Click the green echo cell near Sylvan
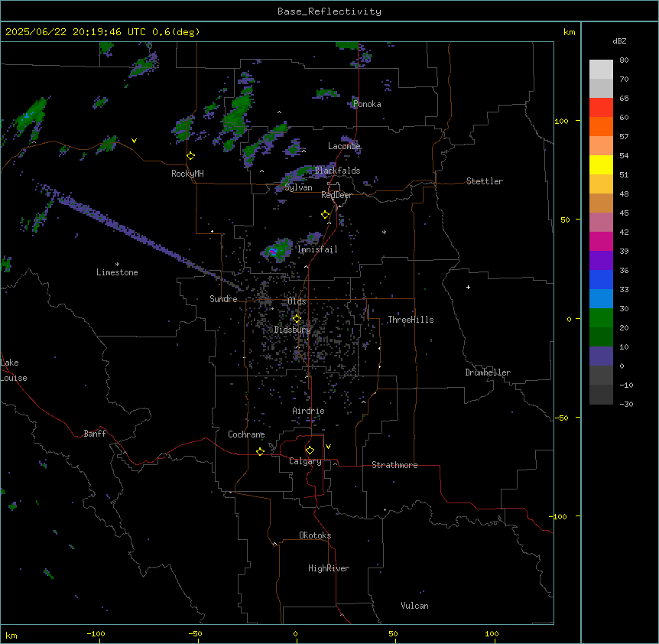This screenshot has height=644, width=659. tap(304, 171)
